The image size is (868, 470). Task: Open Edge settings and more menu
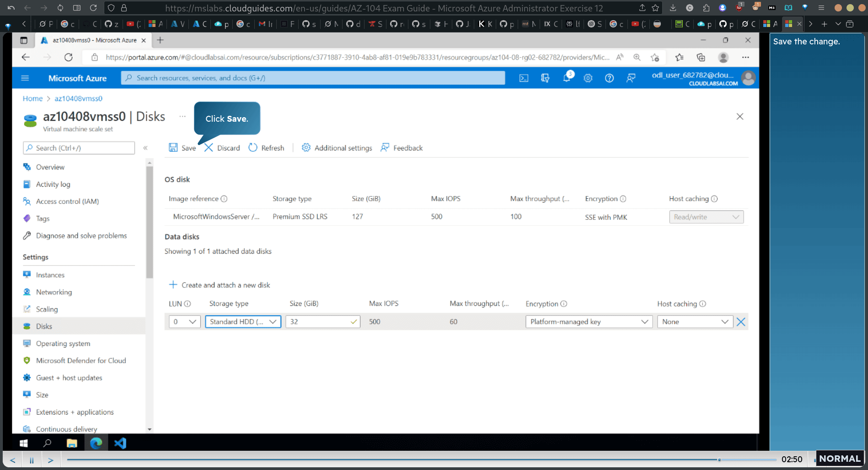pos(745,57)
